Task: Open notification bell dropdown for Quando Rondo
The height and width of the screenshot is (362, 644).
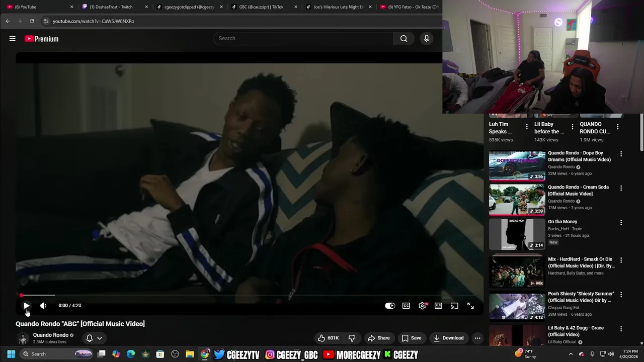Action: (x=94, y=338)
